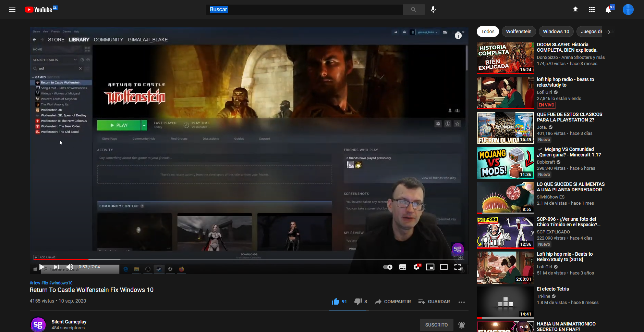
Task: Open Lofi hip hop mix 2018 thumbnail
Action: 506,267
